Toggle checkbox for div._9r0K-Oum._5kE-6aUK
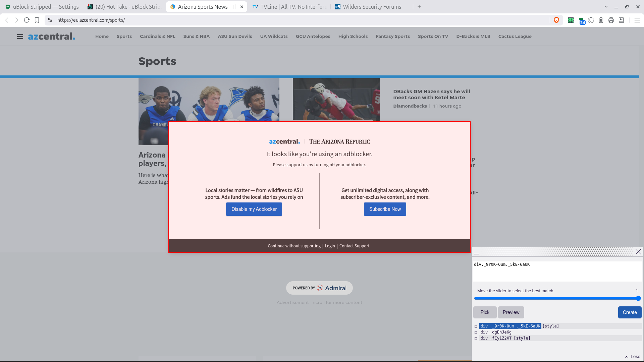Image resolution: width=644 pixels, height=362 pixels. click(x=476, y=326)
